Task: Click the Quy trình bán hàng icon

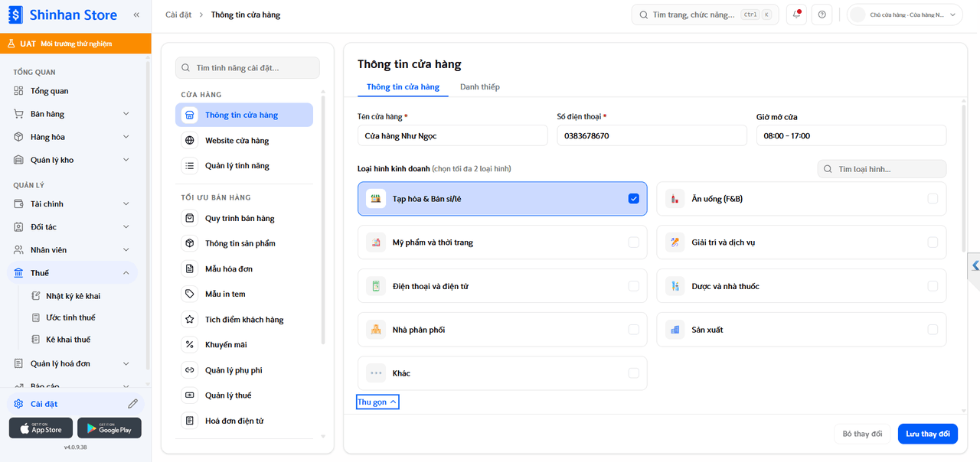Action: click(x=189, y=219)
